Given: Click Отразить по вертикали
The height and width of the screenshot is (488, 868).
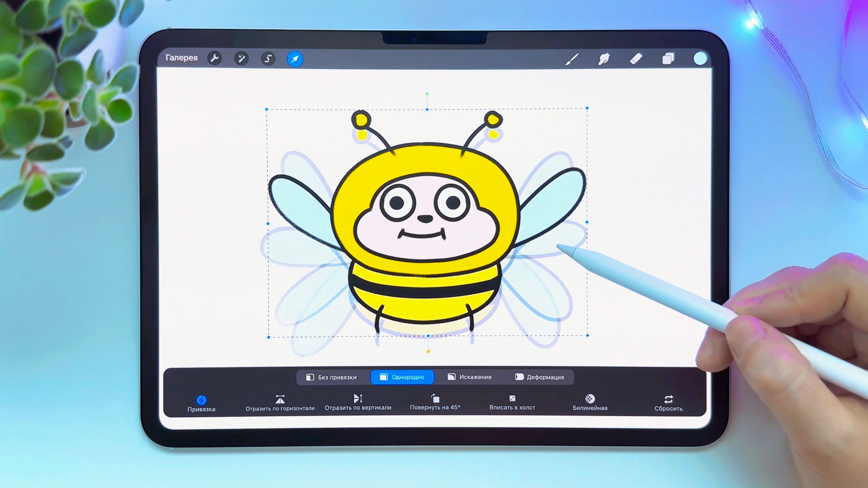Looking at the screenshot, I should (x=358, y=402).
